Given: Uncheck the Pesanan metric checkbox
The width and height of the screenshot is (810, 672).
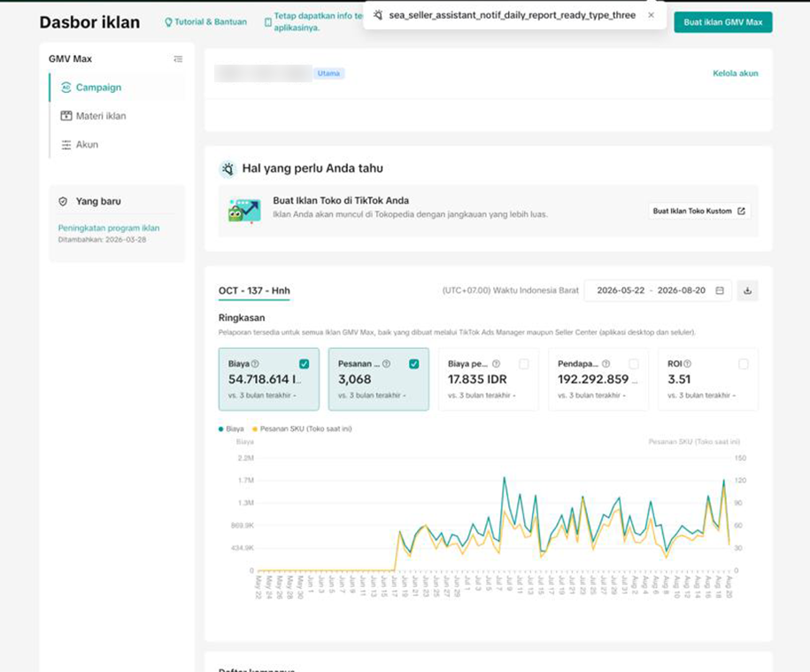Looking at the screenshot, I should coord(414,364).
